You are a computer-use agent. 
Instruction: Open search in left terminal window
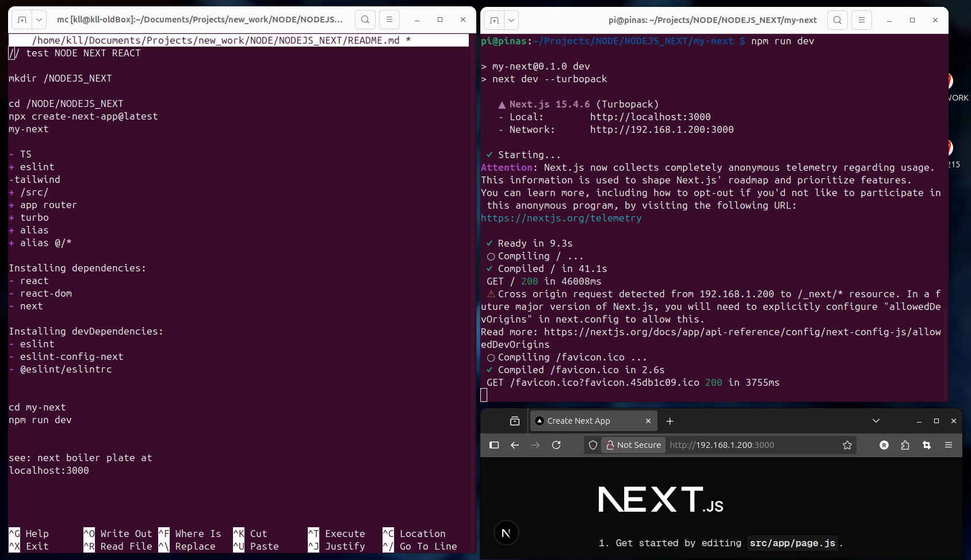tap(365, 20)
